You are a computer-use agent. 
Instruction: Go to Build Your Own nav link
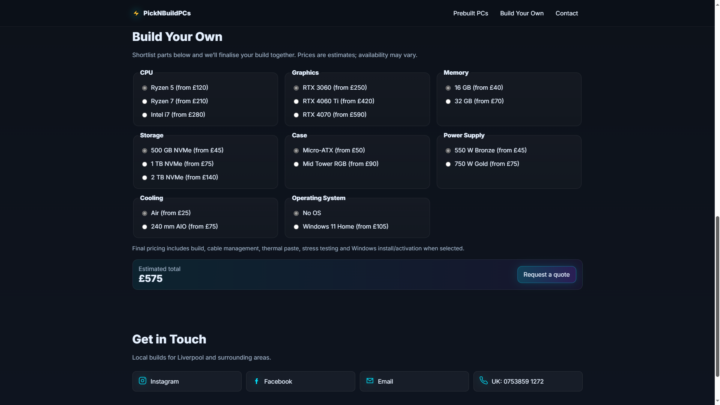[x=522, y=13]
